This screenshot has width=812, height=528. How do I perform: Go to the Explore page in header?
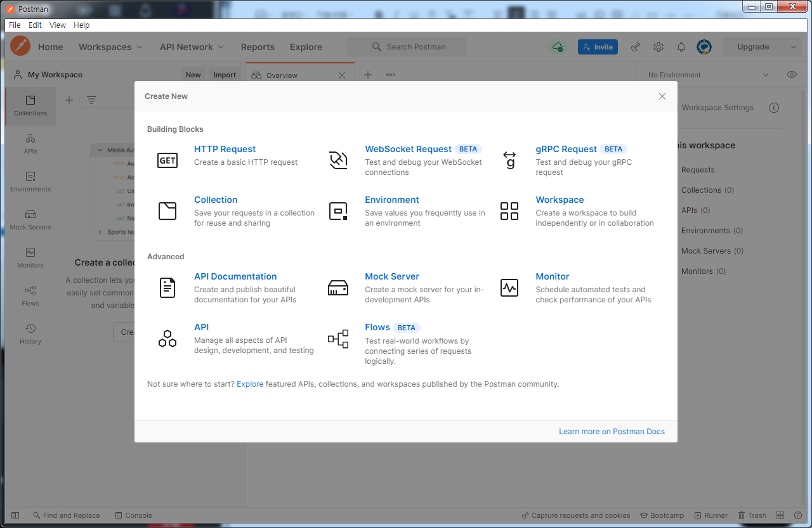click(x=306, y=47)
